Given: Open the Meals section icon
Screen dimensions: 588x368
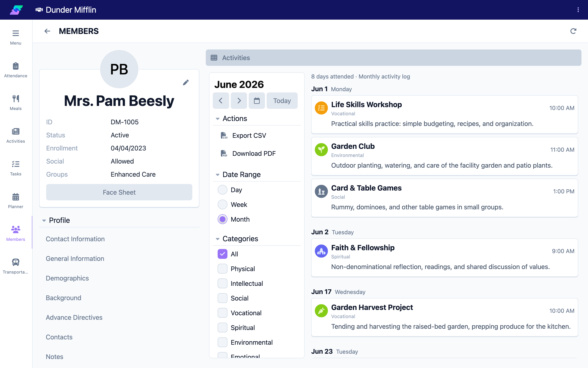Looking at the screenshot, I should point(16,99).
